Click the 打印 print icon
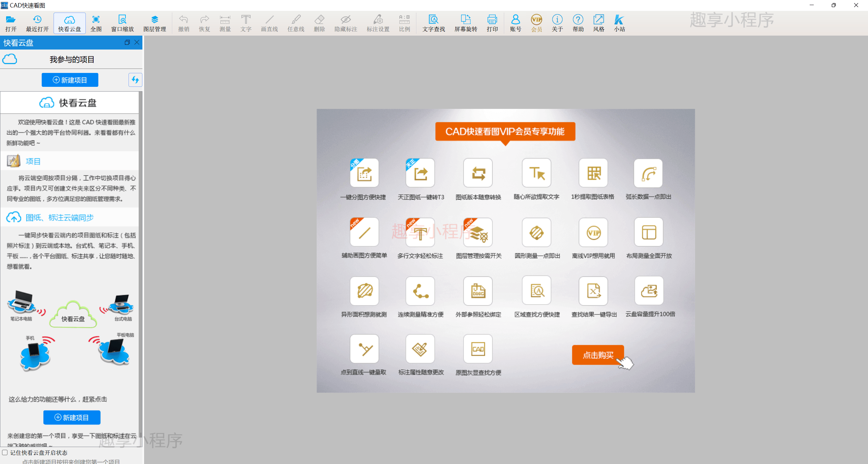The height and width of the screenshot is (464, 868). coord(492,23)
